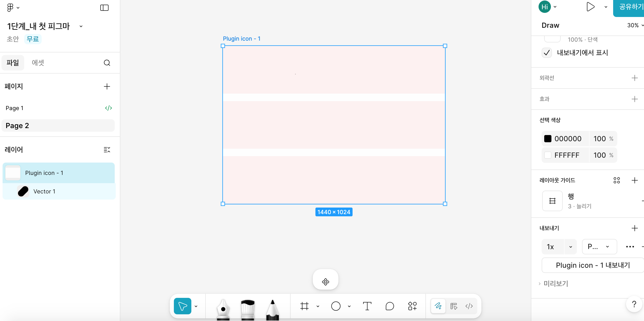Select the Move tool arrow
Screen dimensions: 644x321
pos(183,306)
